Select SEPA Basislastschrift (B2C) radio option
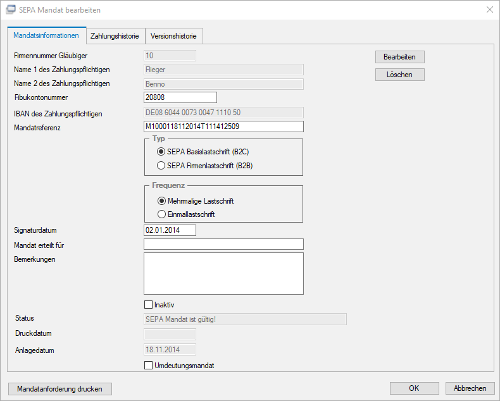 pos(161,152)
